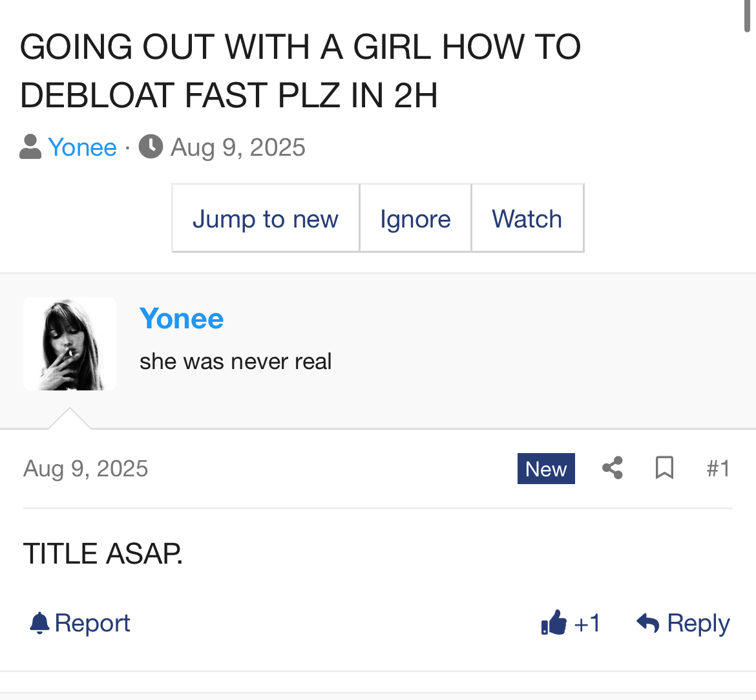Image resolution: width=756 pixels, height=700 pixels.
Task: Watch this thread
Action: click(527, 218)
